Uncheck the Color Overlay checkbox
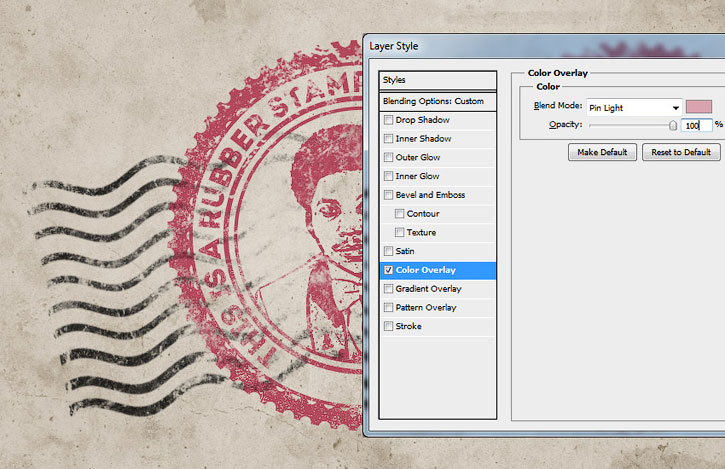The image size is (725, 469). [388, 270]
